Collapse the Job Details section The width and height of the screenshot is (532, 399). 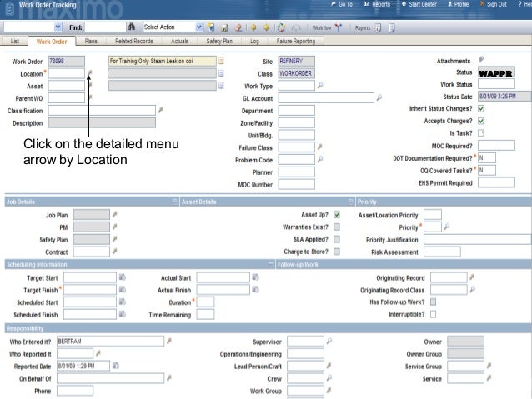pyautogui.click(x=174, y=202)
